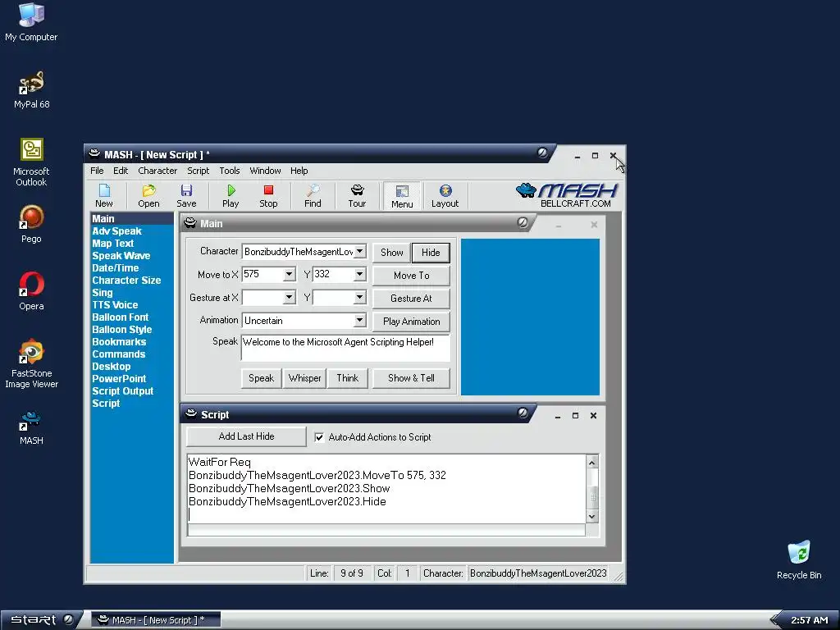Image resolution: width=840 pixels, height=630 pixels.
Task: Select the Pego desktop shortcut
Action: [31, 225]
